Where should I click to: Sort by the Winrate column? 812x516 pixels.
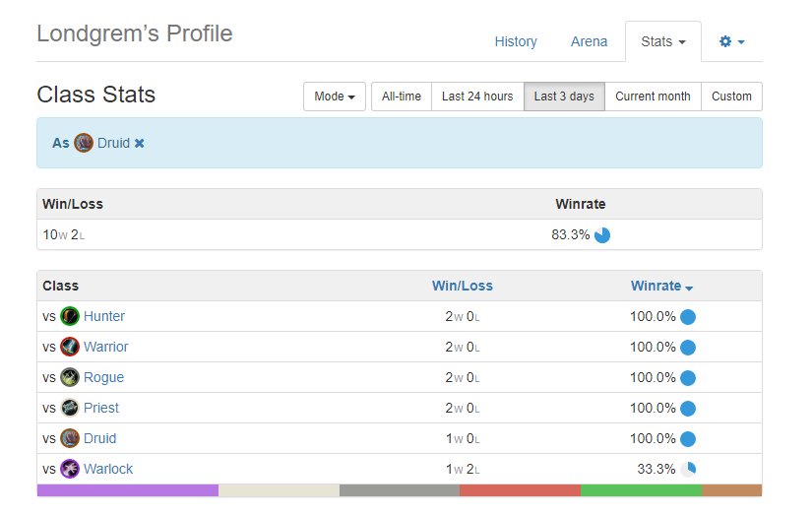(x=661, y=286)
